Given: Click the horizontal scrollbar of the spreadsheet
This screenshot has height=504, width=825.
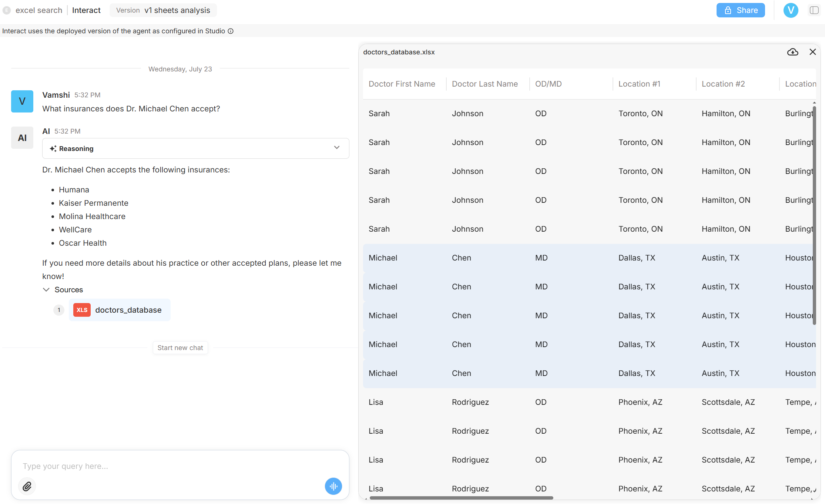Looking at the screenshot, I should click(461, 498).
